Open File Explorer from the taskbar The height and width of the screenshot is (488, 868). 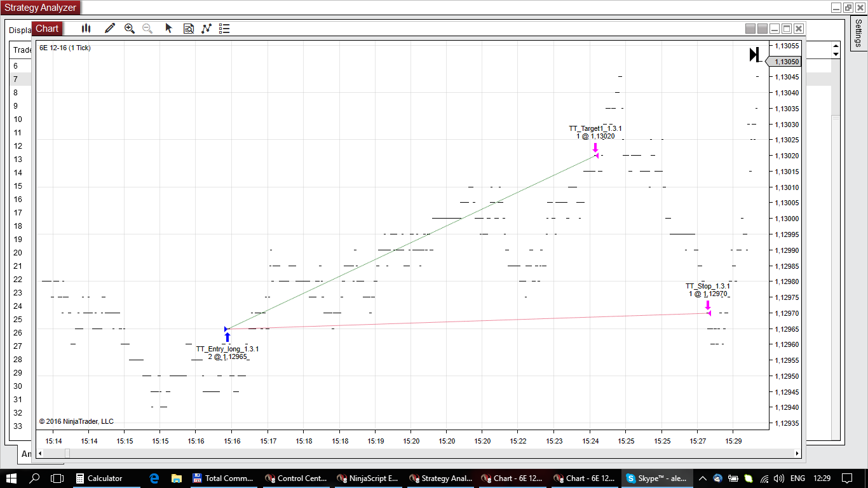176,478
